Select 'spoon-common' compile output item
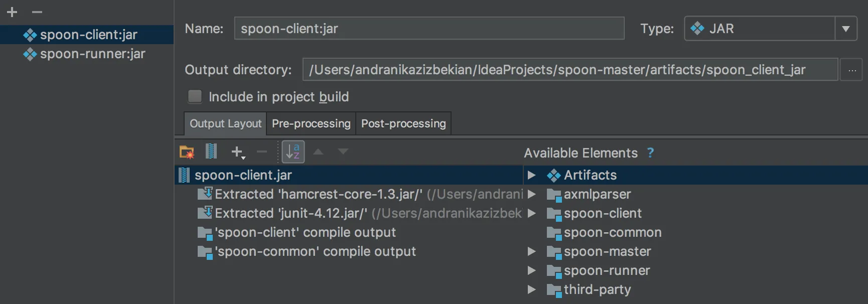Viewport: 868px width, 304px height. tap(315, 251)
